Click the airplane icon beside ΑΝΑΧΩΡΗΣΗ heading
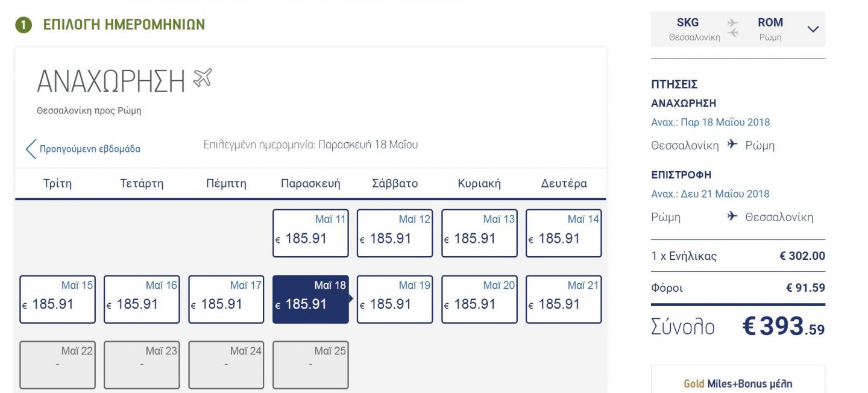Viewport: 868px width, 393px height. [x=203, y=78]
